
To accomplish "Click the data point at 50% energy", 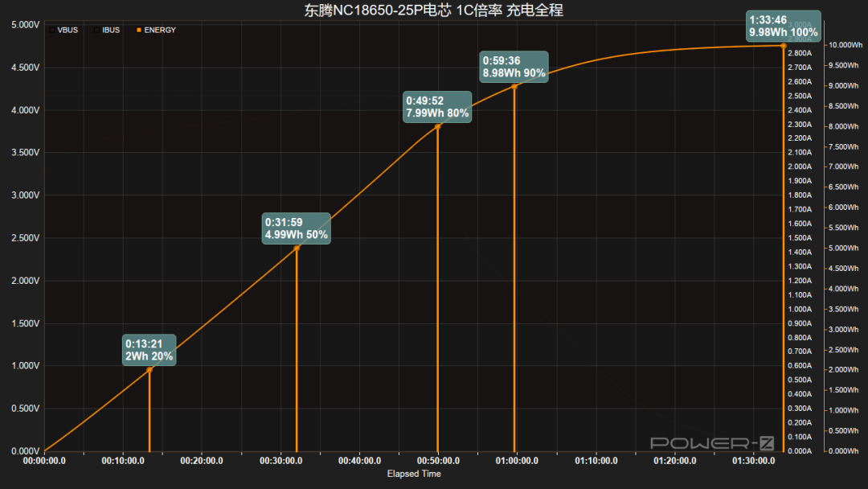I will pos(297,248).
